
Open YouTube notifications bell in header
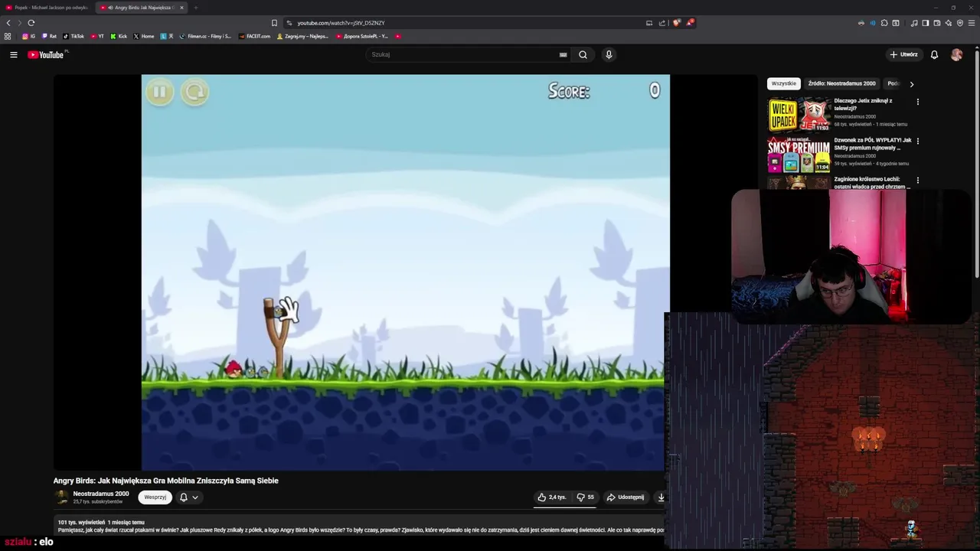[934, 54]
